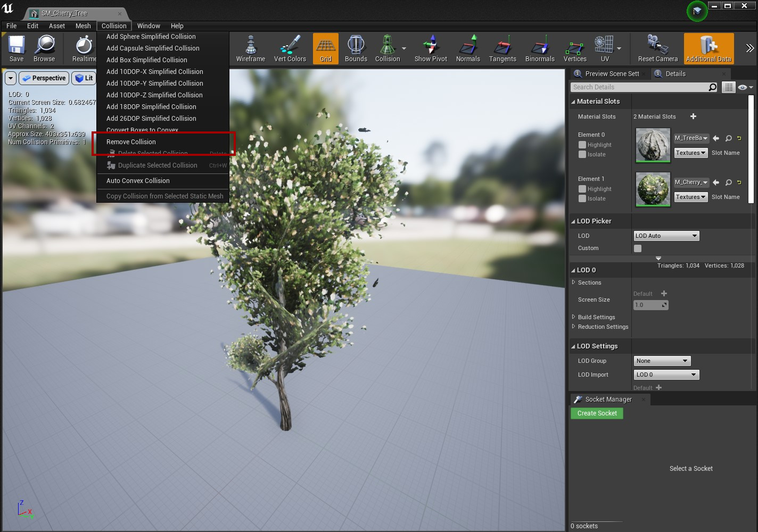758x532 pixels.
Task: Open the LOD Group dropdown showing None
Action: pyautogui.click(x=662, y=360)
